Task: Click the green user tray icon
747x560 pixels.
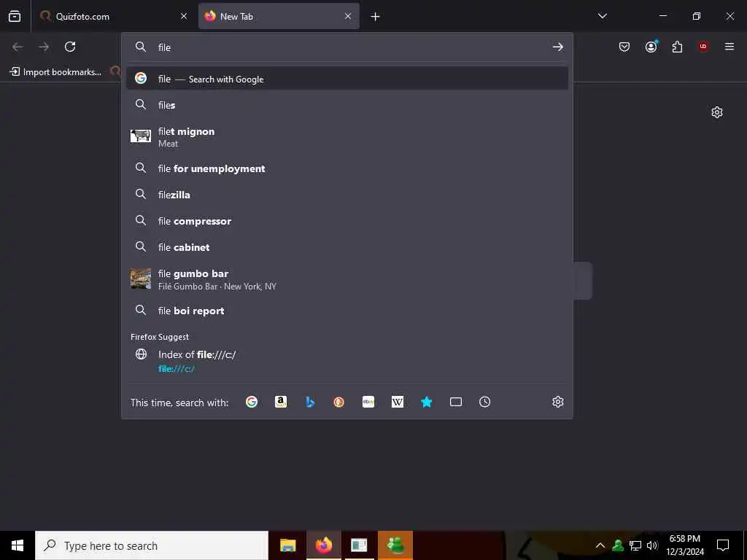Action: [618, 545]
